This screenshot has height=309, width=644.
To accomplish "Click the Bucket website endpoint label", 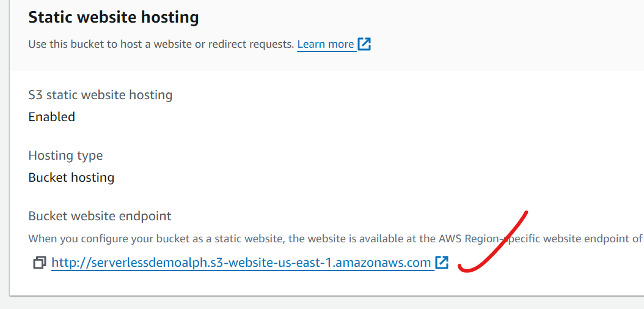I will [100, 216].
